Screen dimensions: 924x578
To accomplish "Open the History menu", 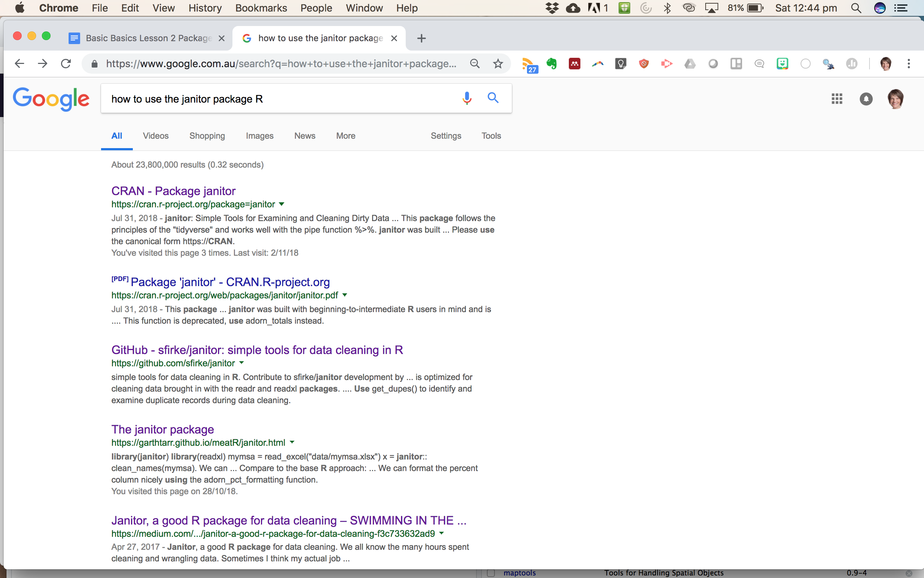I will point(205,8).
